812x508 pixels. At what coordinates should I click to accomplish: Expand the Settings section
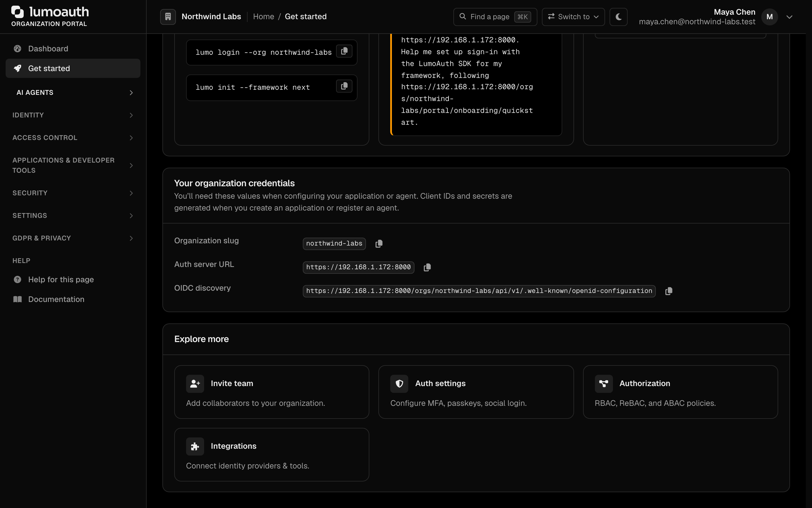point(73,216)
